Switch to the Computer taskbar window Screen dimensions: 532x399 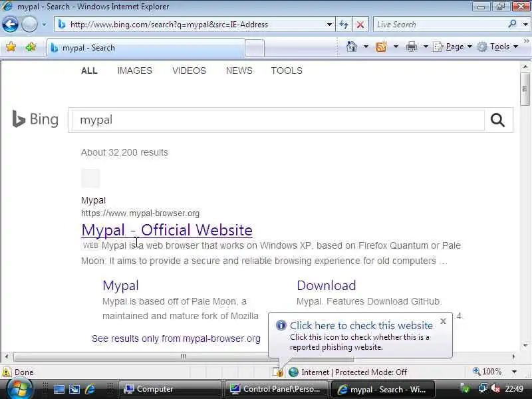click(170, 389)
